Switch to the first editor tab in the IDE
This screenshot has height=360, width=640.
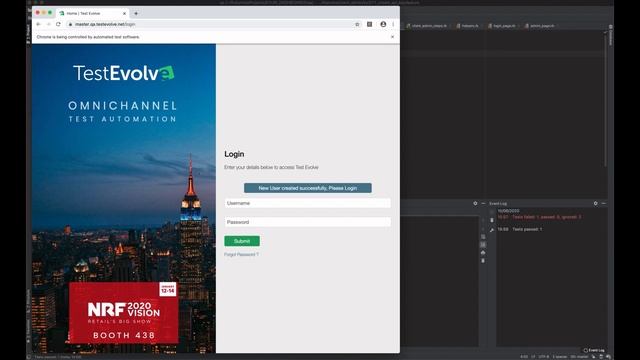[x=427, y=26]
